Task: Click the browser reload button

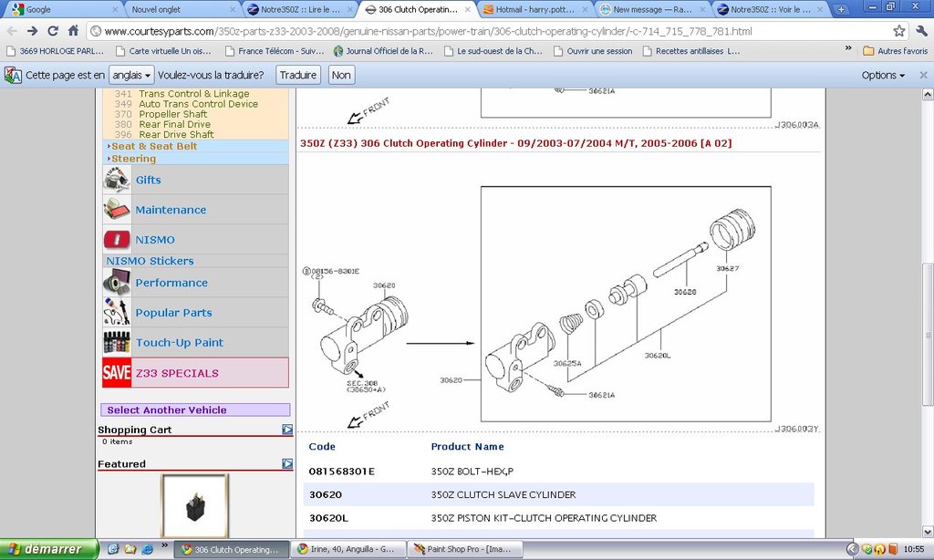Action: click(x=53, y=31)
